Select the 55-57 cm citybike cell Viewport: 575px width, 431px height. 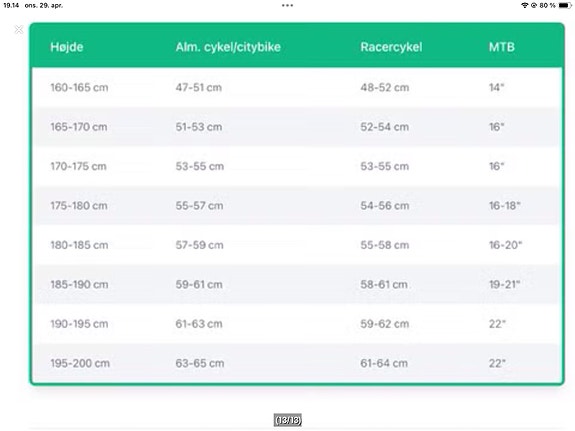click(199, 206)
